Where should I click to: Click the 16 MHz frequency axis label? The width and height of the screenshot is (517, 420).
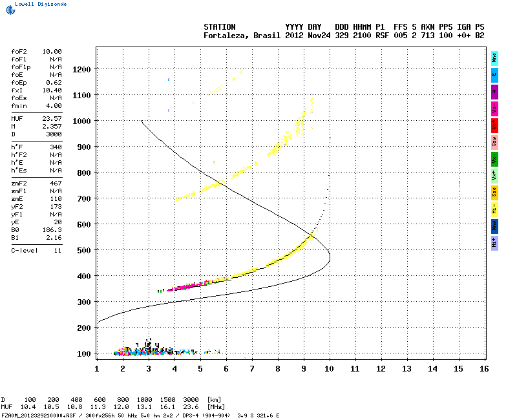pyautogui.click(x=484, y=369)
